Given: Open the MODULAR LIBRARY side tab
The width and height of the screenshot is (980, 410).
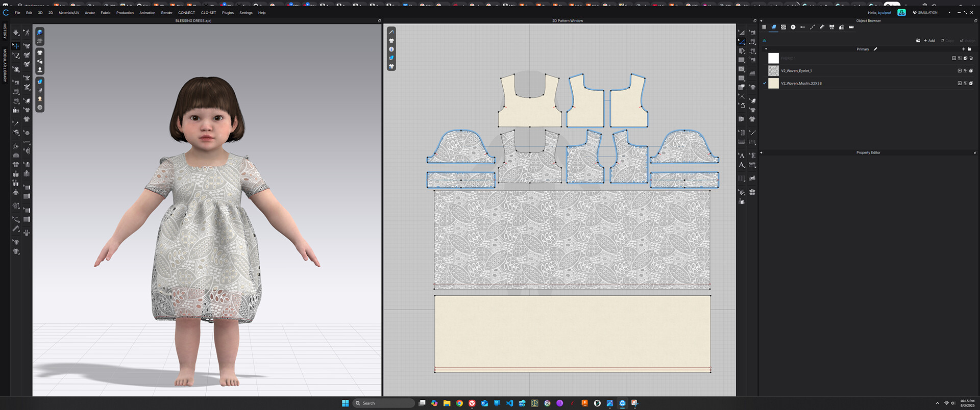Looking at the screenshot, I should [5, 65].
